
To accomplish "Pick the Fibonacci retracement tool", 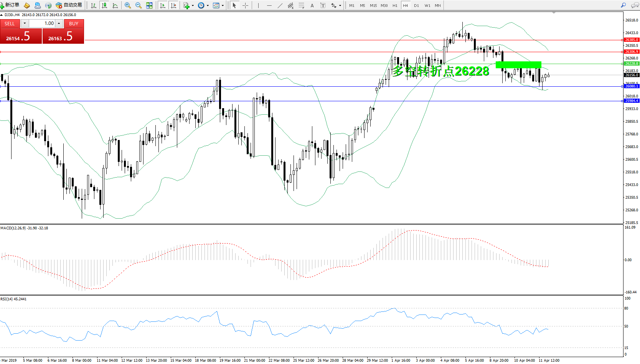I will (302, 5).
